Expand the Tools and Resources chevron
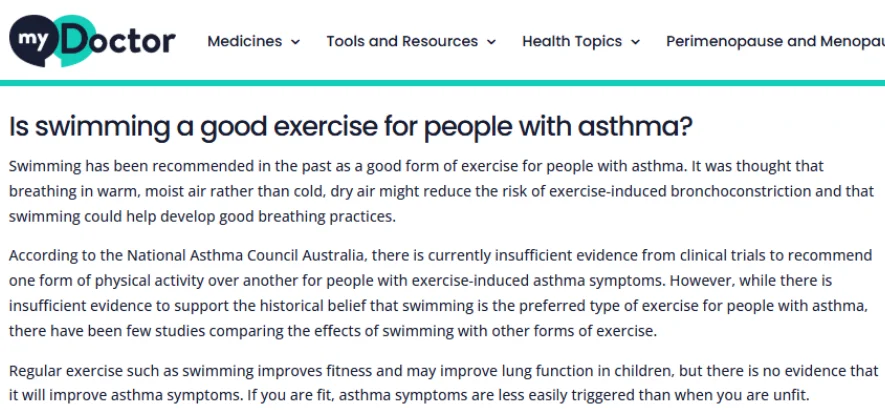The width and height of the screenshot is (885, 410). coord(491,42)
